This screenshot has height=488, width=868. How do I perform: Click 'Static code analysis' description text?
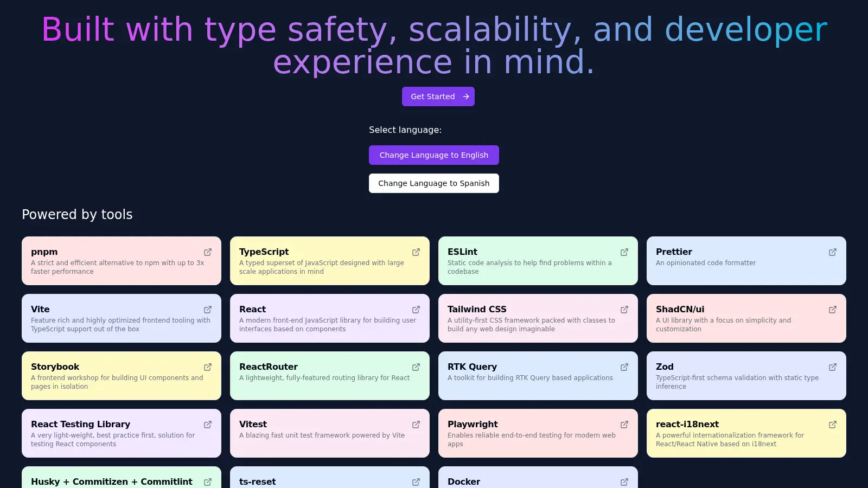point(529,267)
